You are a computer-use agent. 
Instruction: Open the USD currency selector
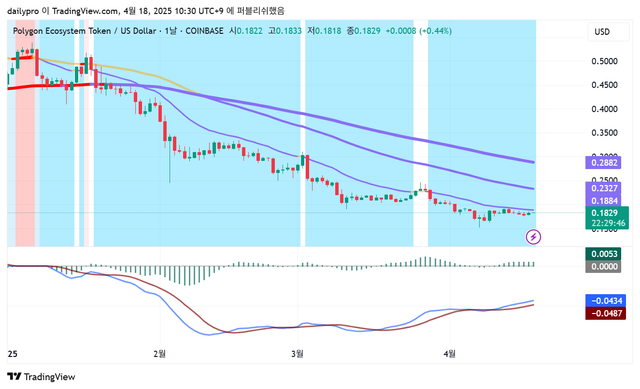point(608,32)
